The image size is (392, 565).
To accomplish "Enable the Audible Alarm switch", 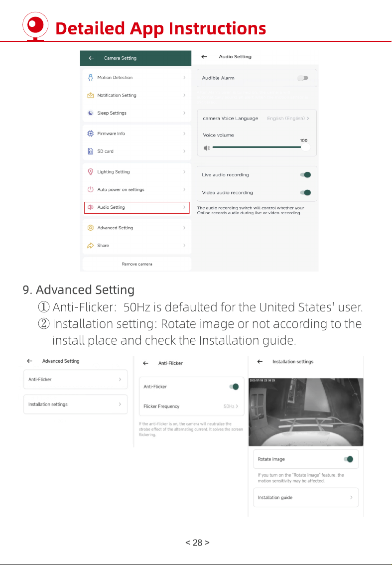I will tap(303, 78).
